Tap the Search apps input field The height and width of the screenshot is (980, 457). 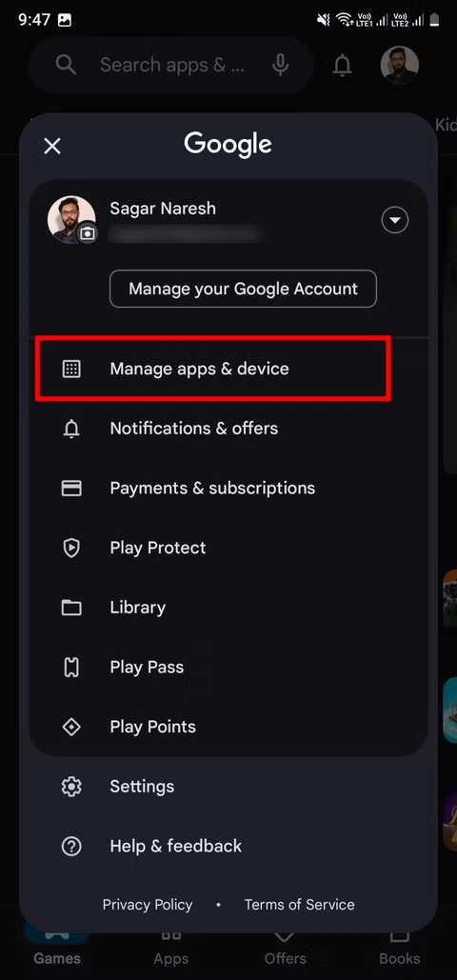point(171,65)
